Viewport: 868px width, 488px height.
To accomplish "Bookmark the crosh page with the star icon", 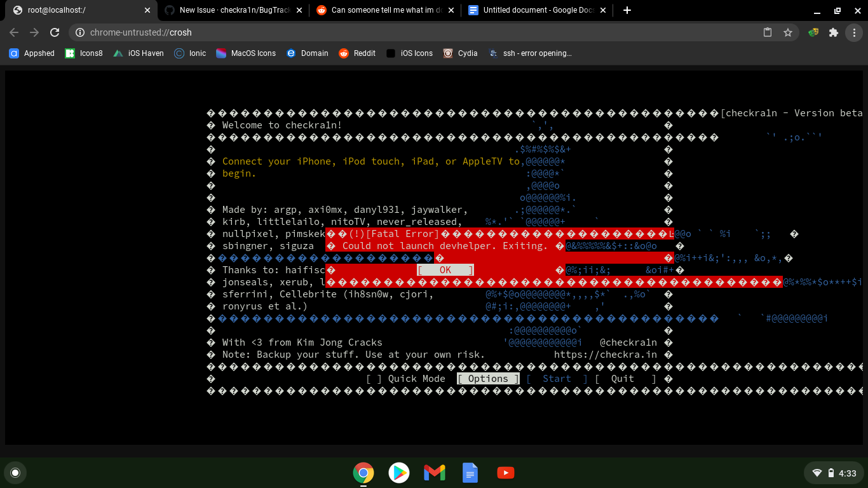I will click(788, 32).
